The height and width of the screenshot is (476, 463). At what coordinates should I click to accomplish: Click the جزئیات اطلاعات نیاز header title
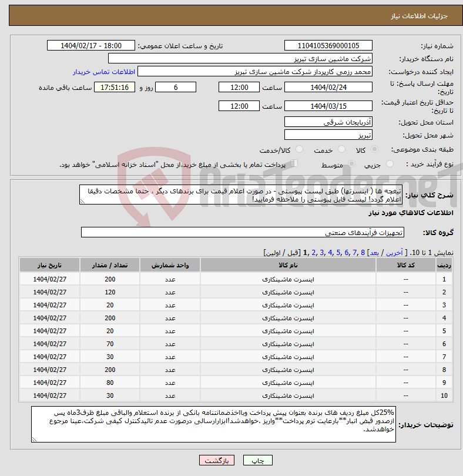pyautogui.click(x=419, y=16)
